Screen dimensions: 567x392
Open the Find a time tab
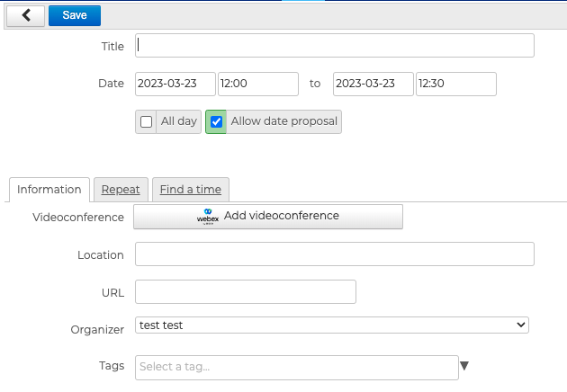(191, 189)
